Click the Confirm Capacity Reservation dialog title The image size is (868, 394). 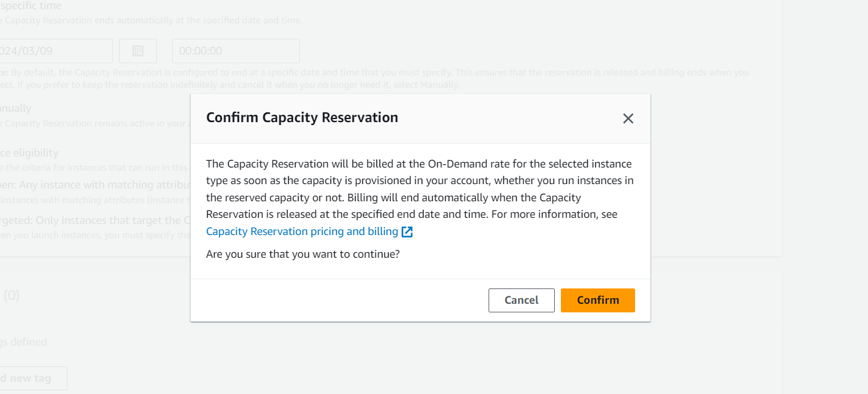point(302,117)
